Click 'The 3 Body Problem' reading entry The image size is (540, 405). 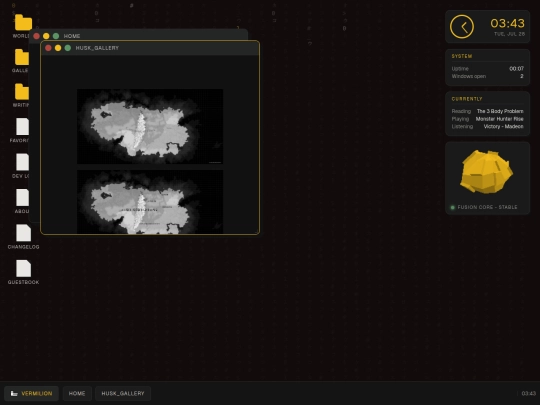(x=500, y=111)
